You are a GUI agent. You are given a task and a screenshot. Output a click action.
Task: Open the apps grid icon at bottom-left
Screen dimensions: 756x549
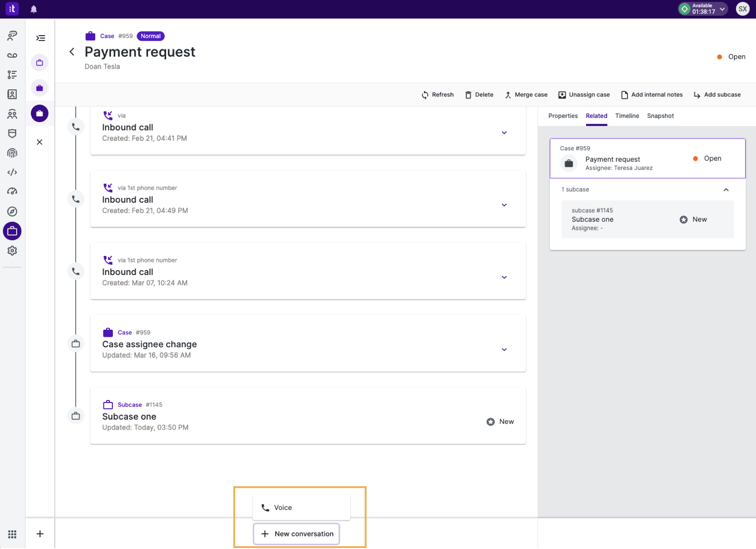(12, 534)
